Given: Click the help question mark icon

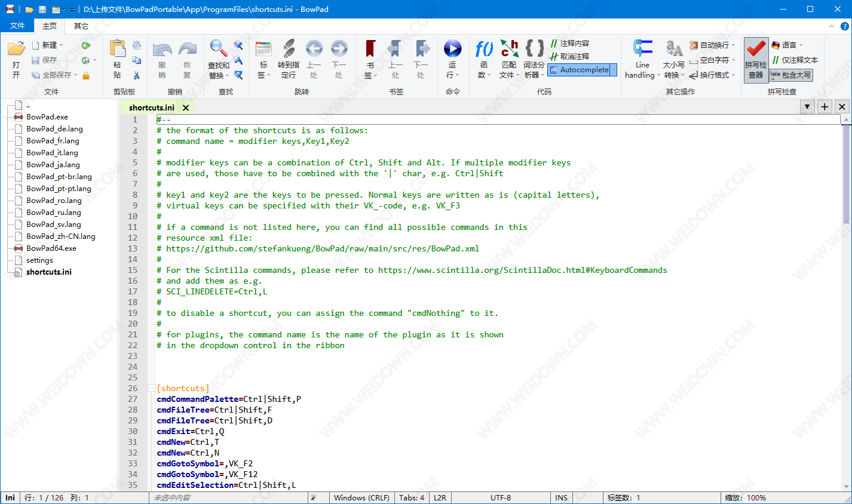Looking at the screenshot, I should click(x=845, y=26).
